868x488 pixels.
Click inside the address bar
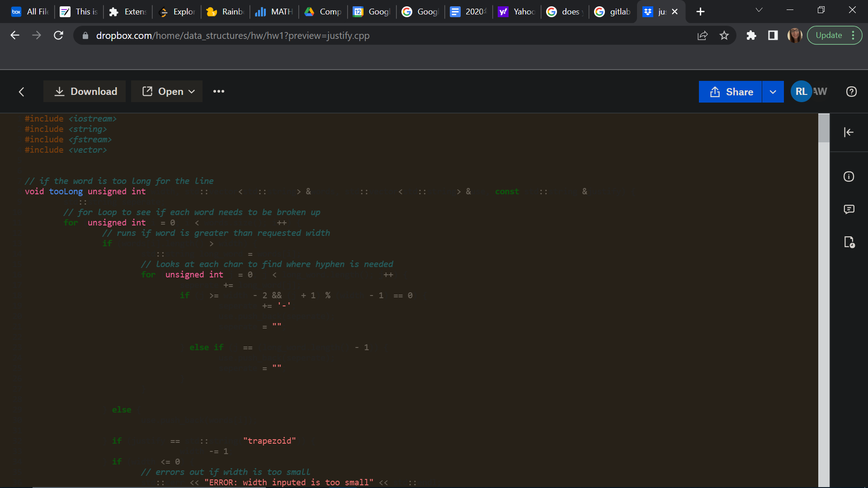click(x=316, y=35)
